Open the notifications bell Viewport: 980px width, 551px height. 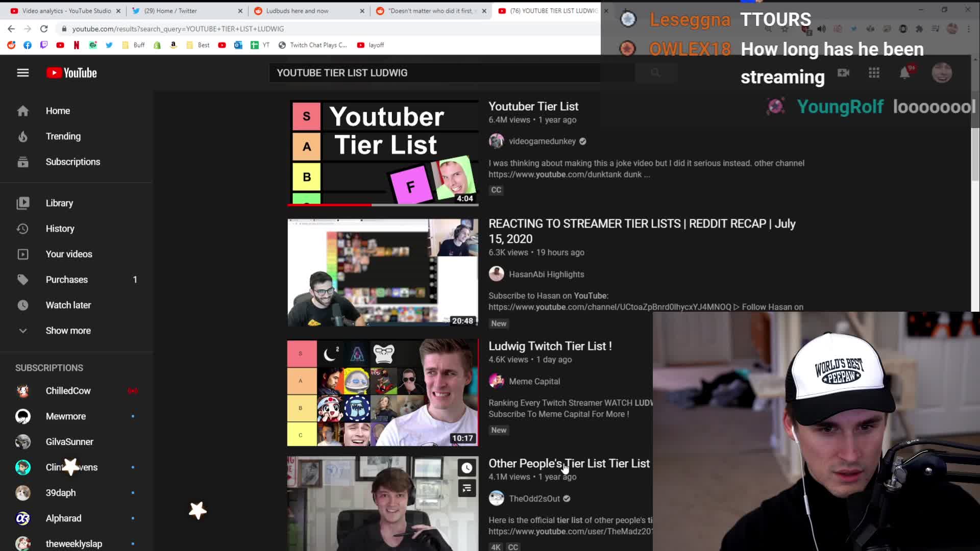click(x=904, y=73)
